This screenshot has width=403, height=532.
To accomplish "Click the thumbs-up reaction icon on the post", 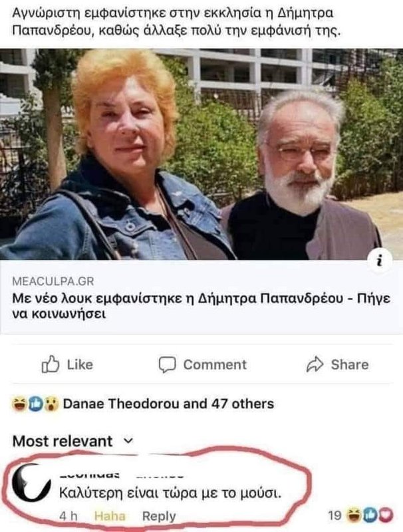I will [x=35, y=404].
